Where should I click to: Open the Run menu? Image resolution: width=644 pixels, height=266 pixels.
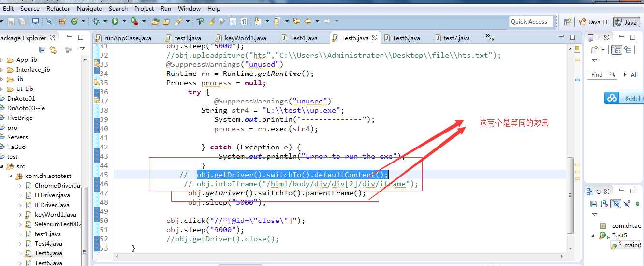pyautogui.click(x=166, y=8)
